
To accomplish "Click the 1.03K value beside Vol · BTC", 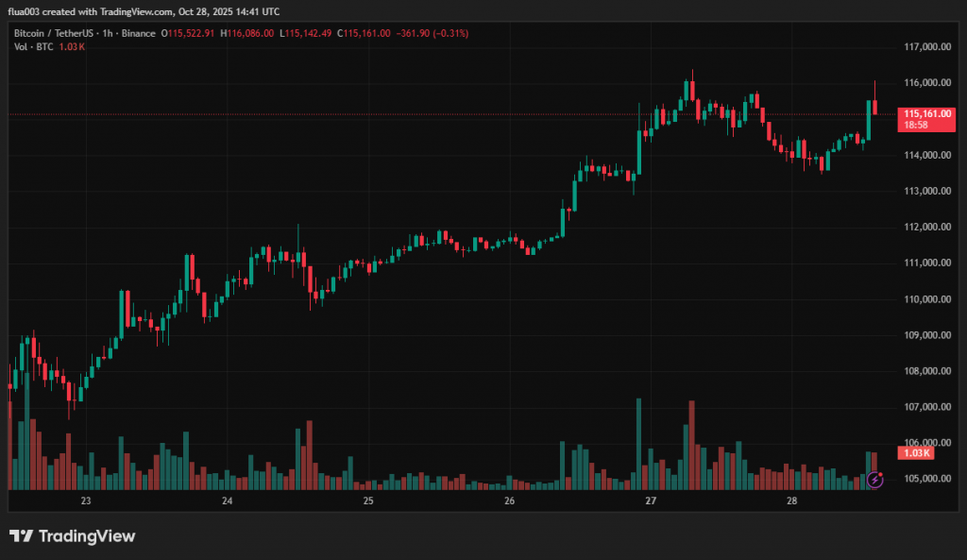I will tap(72, 46).
